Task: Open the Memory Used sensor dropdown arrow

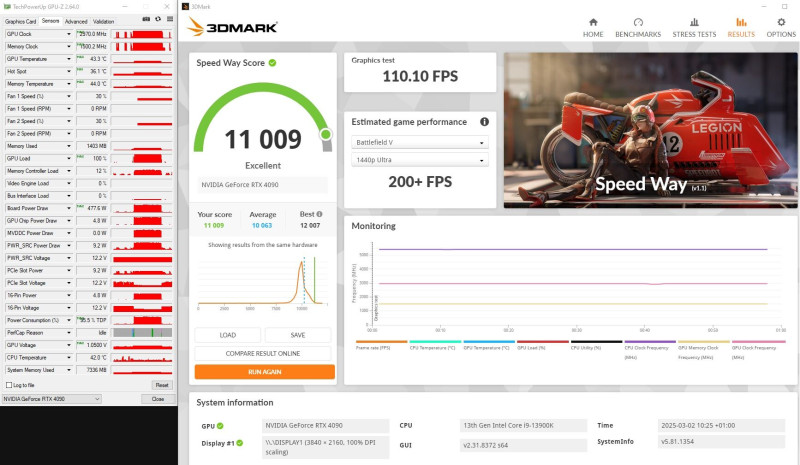Action: (x=69, y=146)
